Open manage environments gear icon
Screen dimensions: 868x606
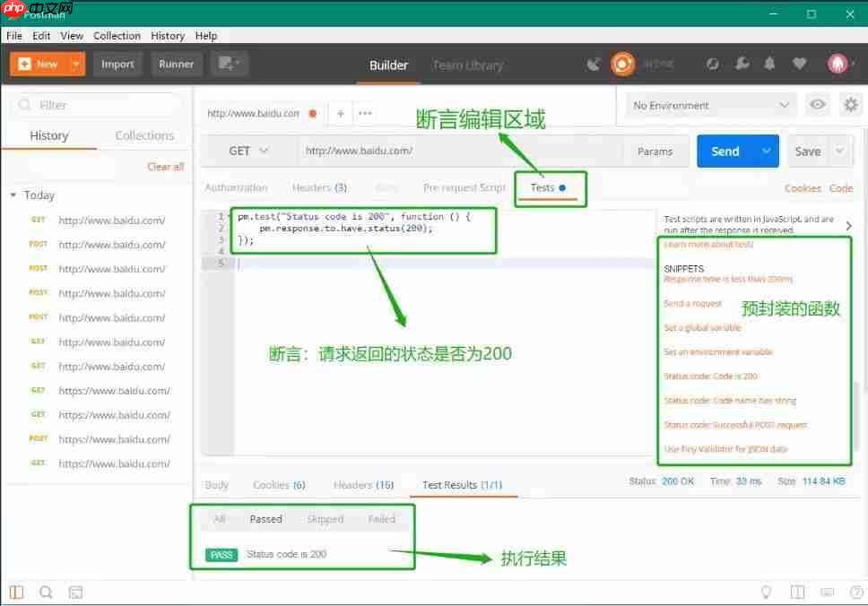coord(850,105)
